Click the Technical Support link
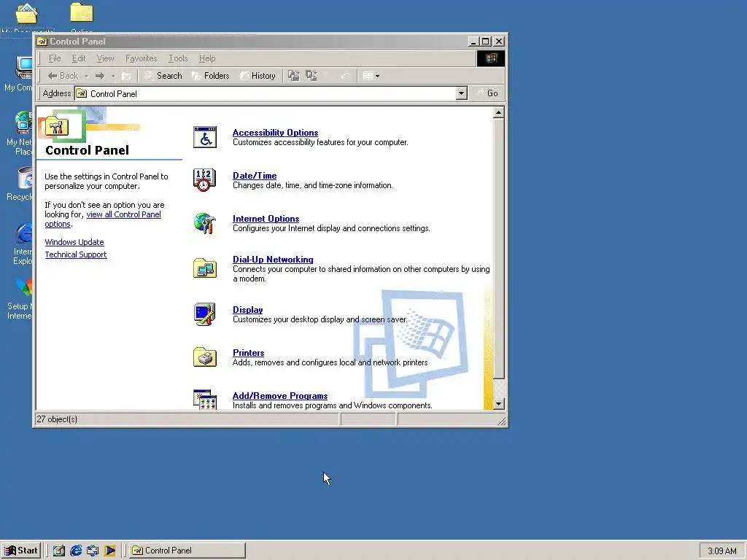This screenshot has width=747, height=560. (76, 254)
